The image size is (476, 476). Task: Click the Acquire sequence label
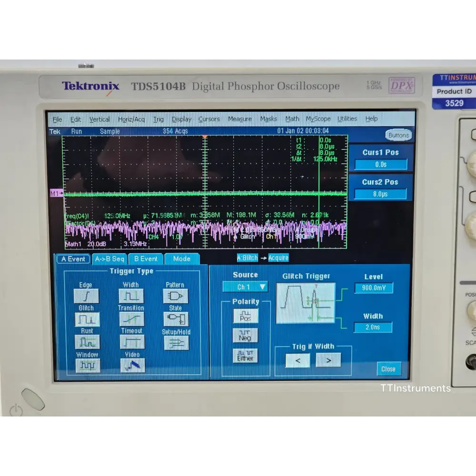[278, 258]
